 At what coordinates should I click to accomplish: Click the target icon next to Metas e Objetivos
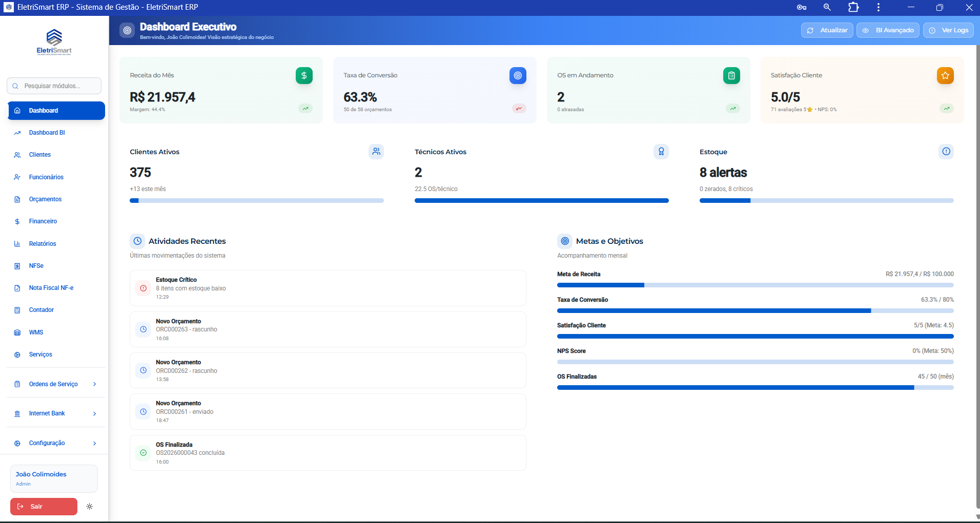click(x=565, y=241)
